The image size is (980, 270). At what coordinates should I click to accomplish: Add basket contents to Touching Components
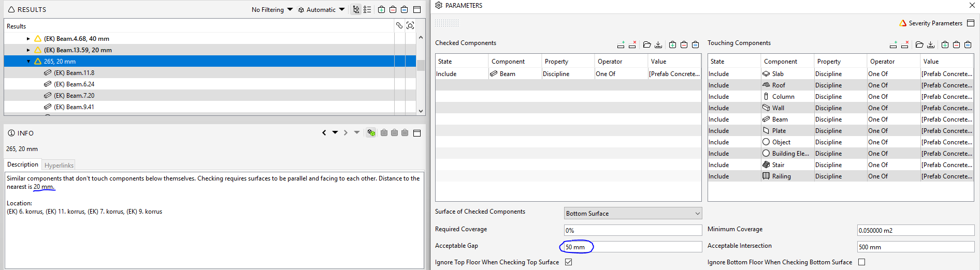945,44
